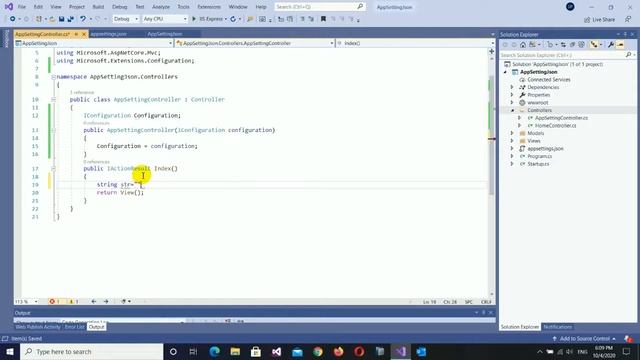The height and width of the screenshot is (360, 640).
Task: Expand the Models folder
Action: pos(512,133)
